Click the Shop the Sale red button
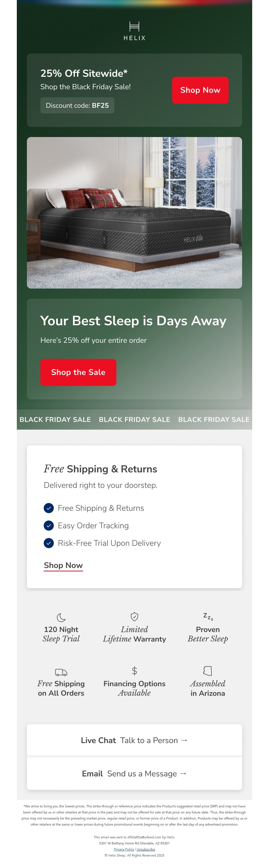Viewport: 269px width, 868px height. pos(78,372)
